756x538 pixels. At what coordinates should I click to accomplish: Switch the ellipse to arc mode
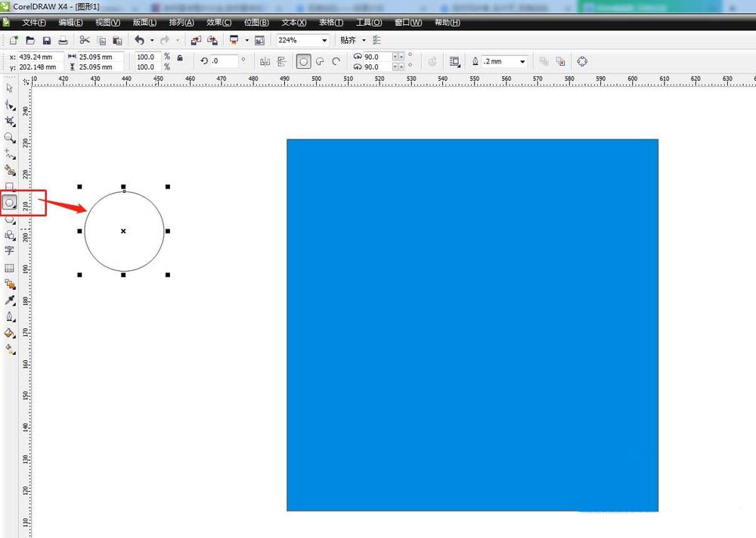coord(337,61)
